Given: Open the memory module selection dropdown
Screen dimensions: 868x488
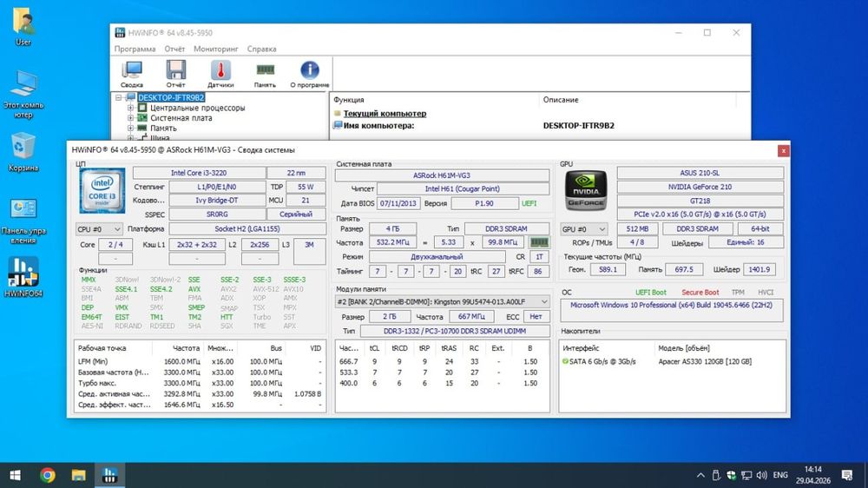Looking at the screenshot, I should point(443,301).
